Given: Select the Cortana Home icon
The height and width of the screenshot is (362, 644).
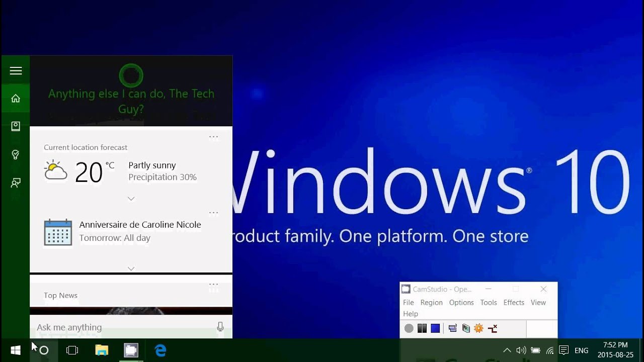Looking at the screenshot, I should click(16, 98).
